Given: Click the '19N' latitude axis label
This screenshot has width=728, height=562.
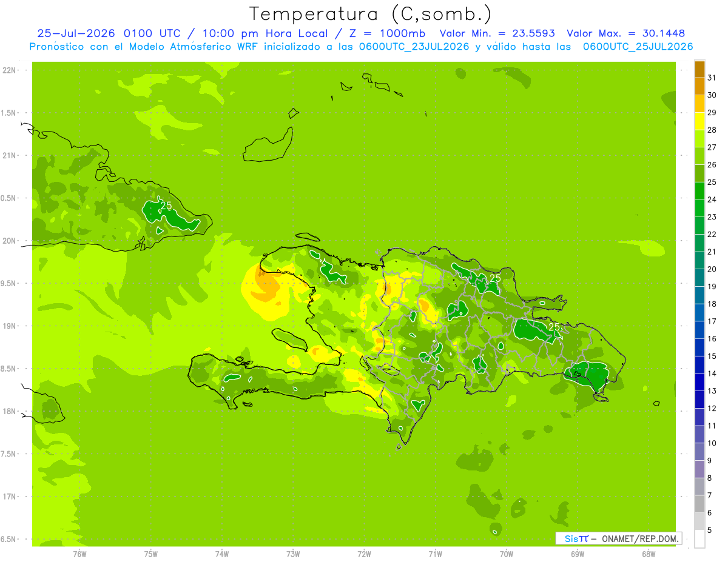Looking at the screenshot, I should [x=9, y=326].
